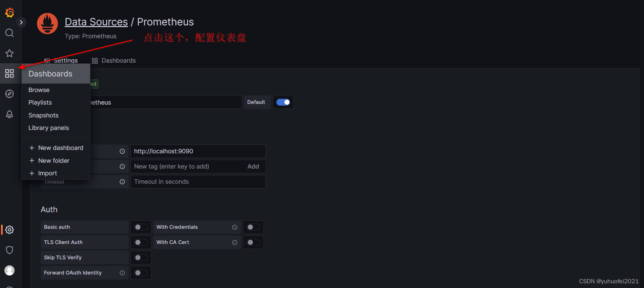Focus the data source name field
The image size is (644, 288).
[x=166, y=102]
